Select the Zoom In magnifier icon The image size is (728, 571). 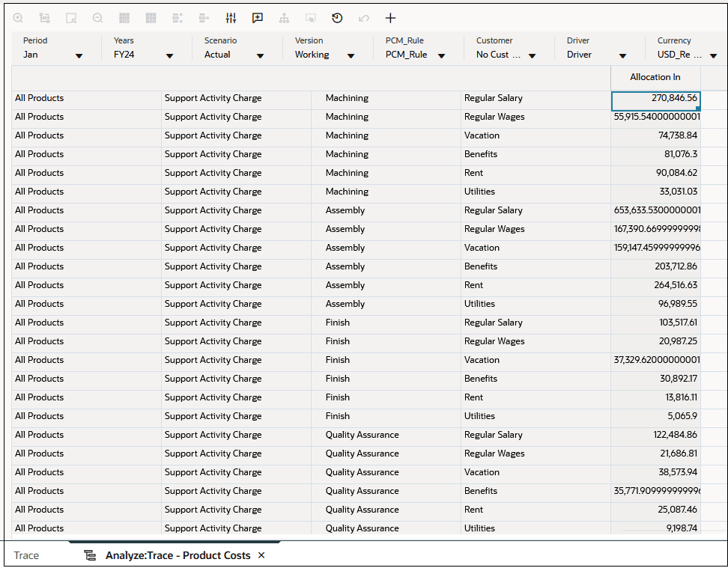(x=18, y=18)
